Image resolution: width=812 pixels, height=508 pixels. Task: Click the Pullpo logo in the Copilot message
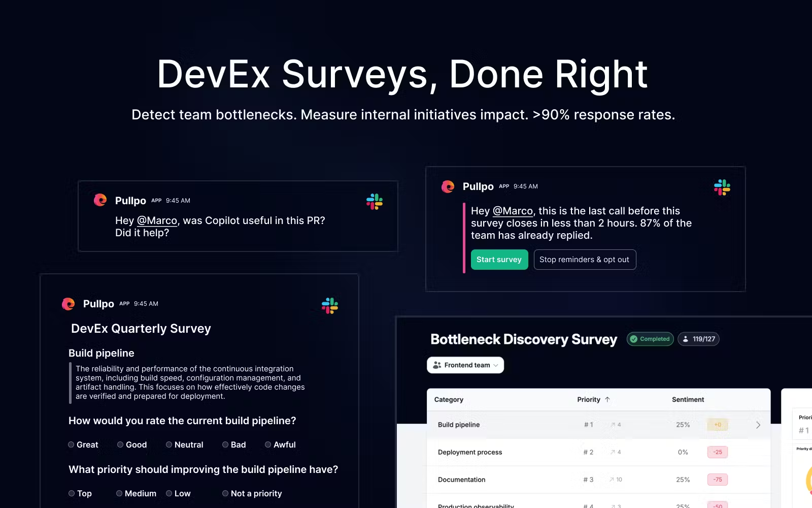(x=100, y=200)
